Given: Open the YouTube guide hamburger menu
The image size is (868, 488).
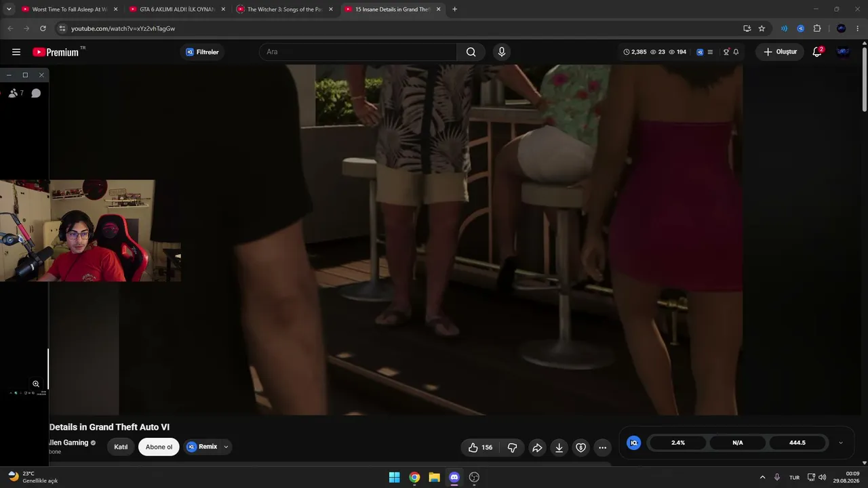Looking at the screenshot, I should (16, 52).
